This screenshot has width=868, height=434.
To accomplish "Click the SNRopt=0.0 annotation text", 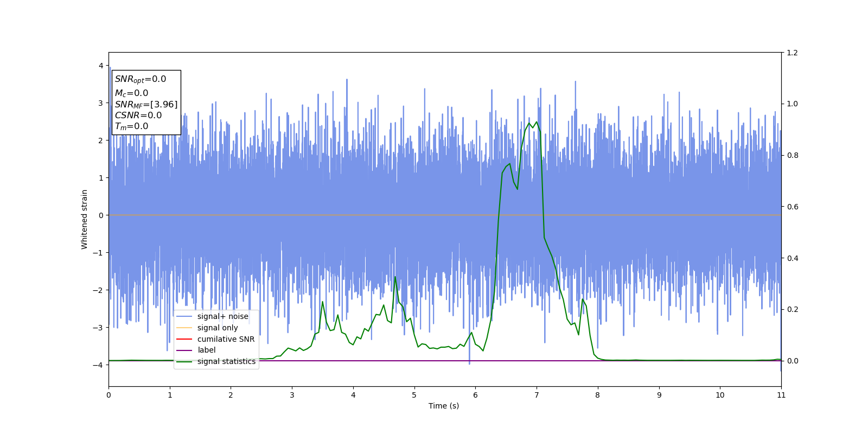I will 141,79.
